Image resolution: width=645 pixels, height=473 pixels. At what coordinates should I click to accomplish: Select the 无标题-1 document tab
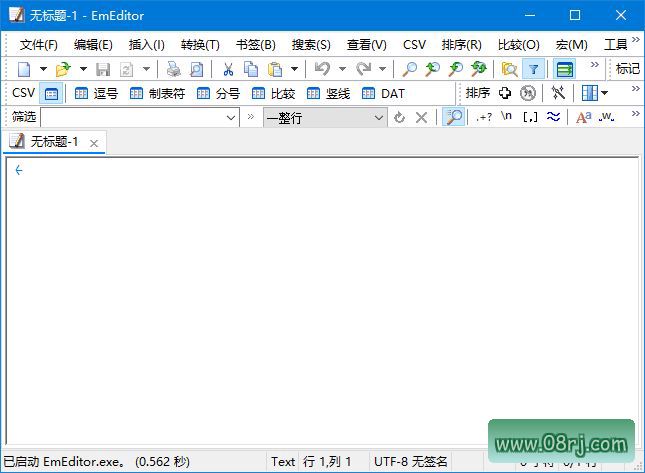[x=54, y=142]
